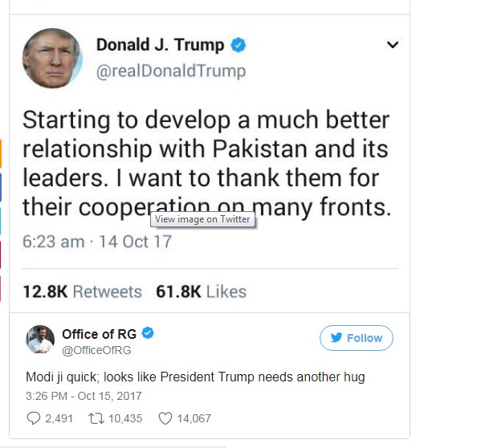Open the tweet options chevron dropdown
This screenshot has height=448, width=481.
click(393, 45)
